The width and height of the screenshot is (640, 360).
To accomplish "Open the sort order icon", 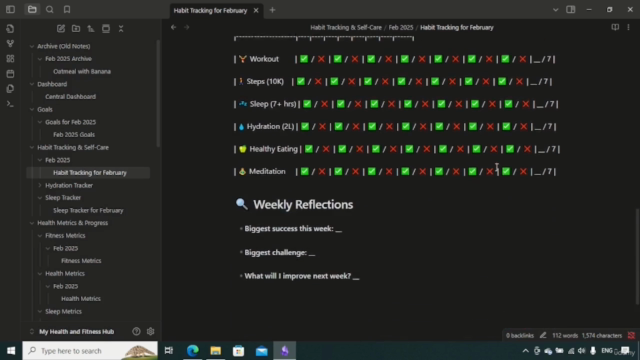I will click(x=91, y=29).
